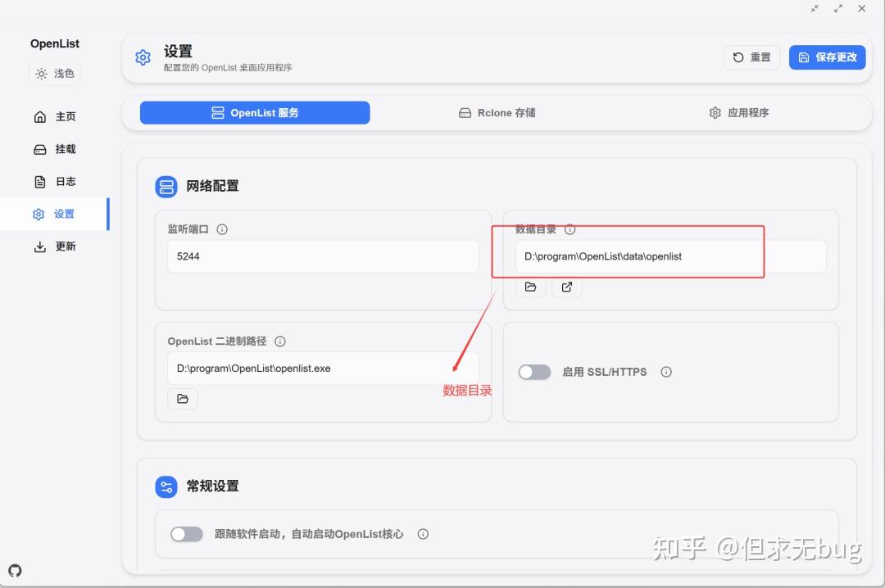This screenshot has height=588, width=885.
Task: Click info icon beside 监听端口
Action: coord(222,229)
